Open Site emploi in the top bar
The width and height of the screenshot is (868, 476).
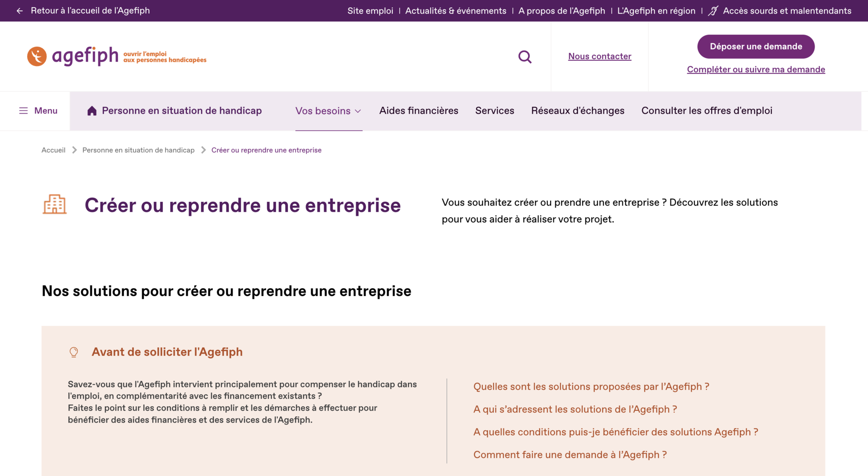[x=370, y=11]
